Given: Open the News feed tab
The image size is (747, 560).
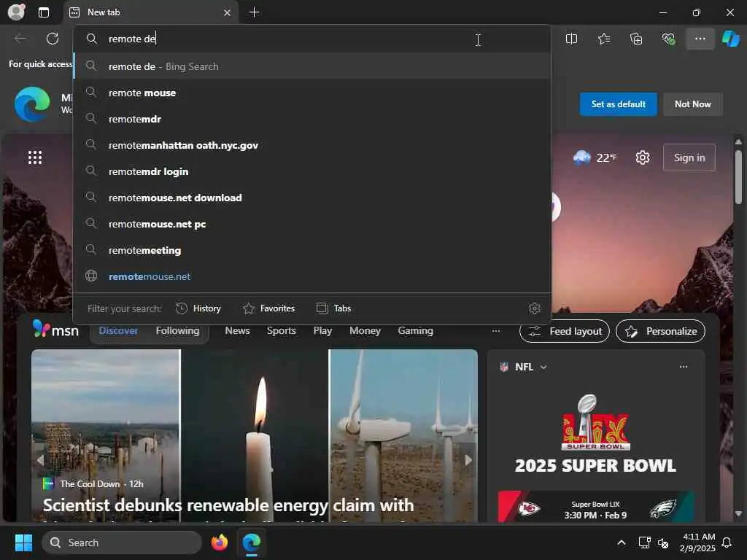Looking at the screenshot, I should point(237,330).
